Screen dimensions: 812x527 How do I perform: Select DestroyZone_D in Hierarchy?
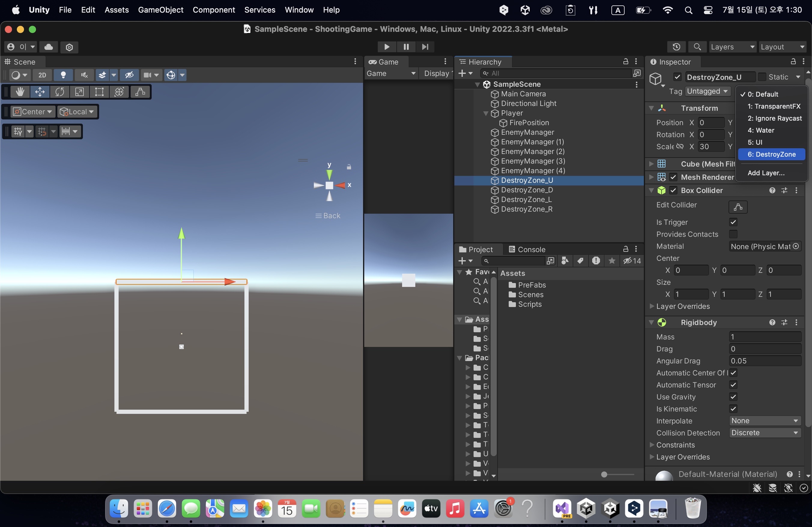527,190
